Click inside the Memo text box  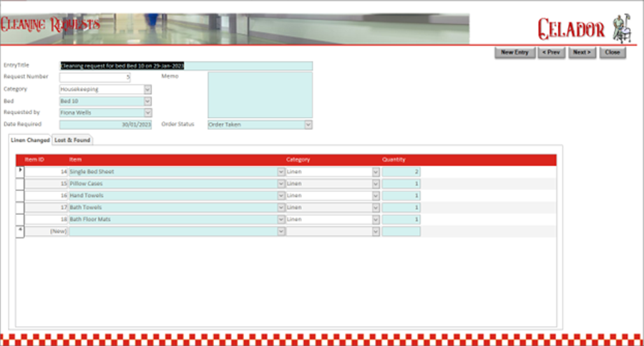point(260,95)
